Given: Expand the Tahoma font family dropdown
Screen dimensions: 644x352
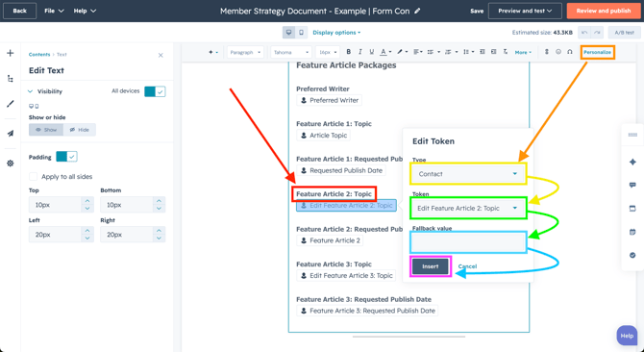Looking at the screenshot, I should 290,52.
